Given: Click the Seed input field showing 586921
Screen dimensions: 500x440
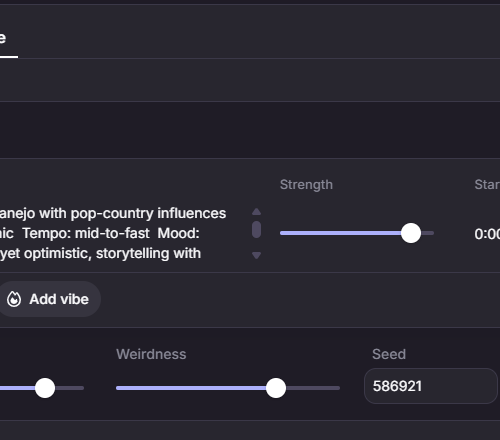Looking at the screenshot, I should click(x=431, y=386).
